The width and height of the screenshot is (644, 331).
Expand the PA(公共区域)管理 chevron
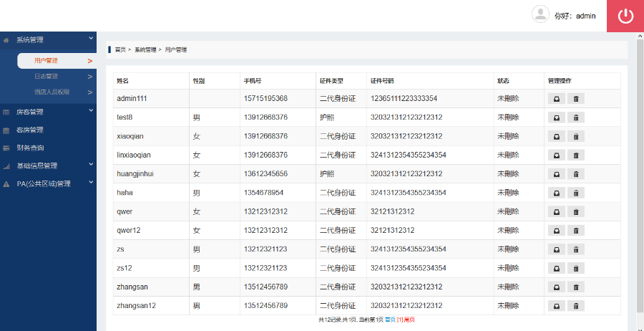tap(91, 183)
